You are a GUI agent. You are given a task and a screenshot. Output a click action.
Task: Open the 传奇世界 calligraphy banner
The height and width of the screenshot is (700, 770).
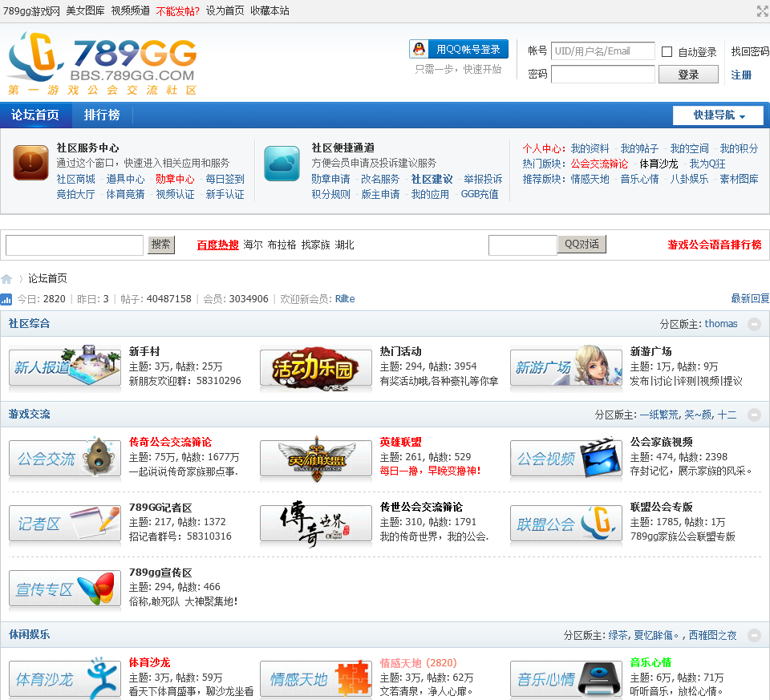tap(316, 524)
